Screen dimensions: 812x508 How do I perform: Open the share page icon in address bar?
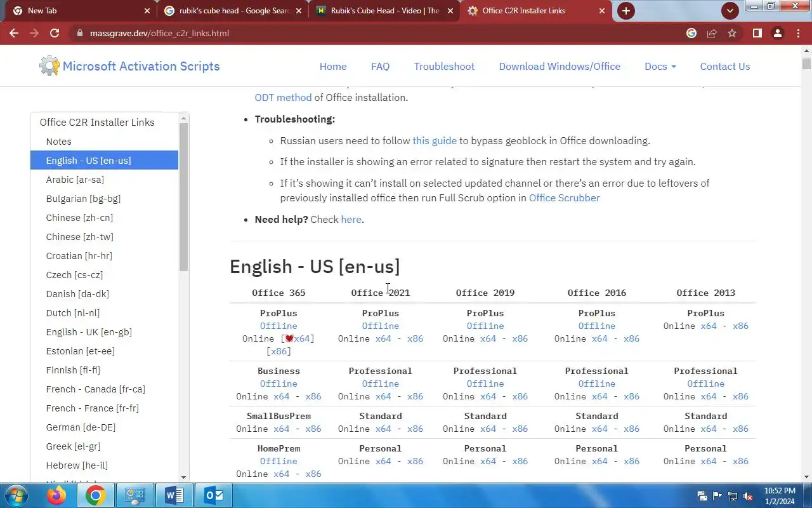(712, 33)
